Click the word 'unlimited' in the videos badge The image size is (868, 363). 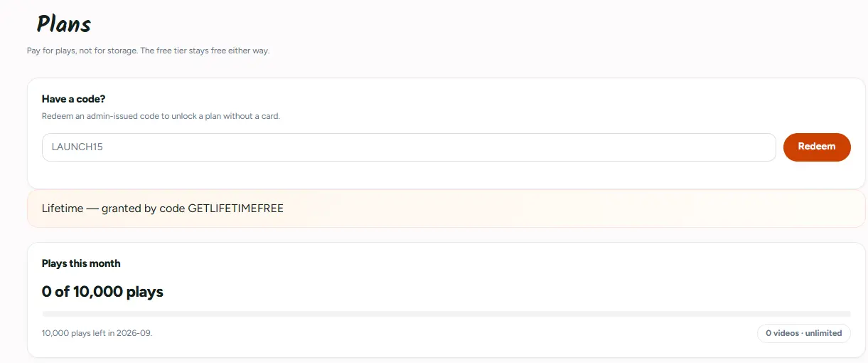[824, 333]
